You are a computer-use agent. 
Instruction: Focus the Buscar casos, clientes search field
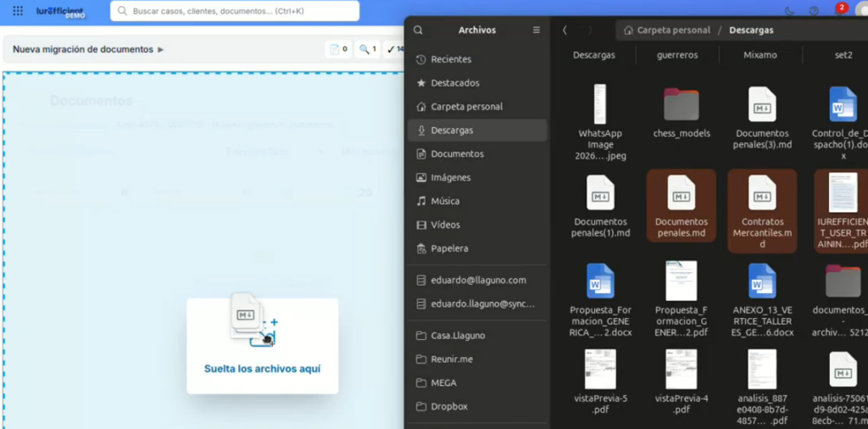click(x=235, y=11)
